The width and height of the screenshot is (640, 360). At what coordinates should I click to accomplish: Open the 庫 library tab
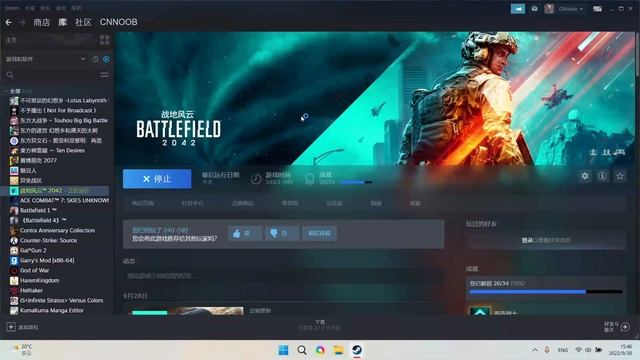click(62, 22)
